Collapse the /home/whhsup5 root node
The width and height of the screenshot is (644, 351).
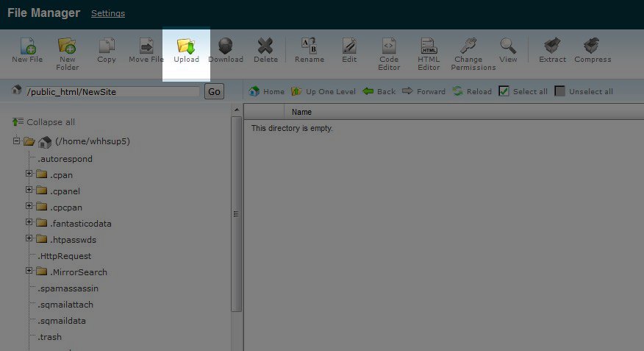(16, 141)
